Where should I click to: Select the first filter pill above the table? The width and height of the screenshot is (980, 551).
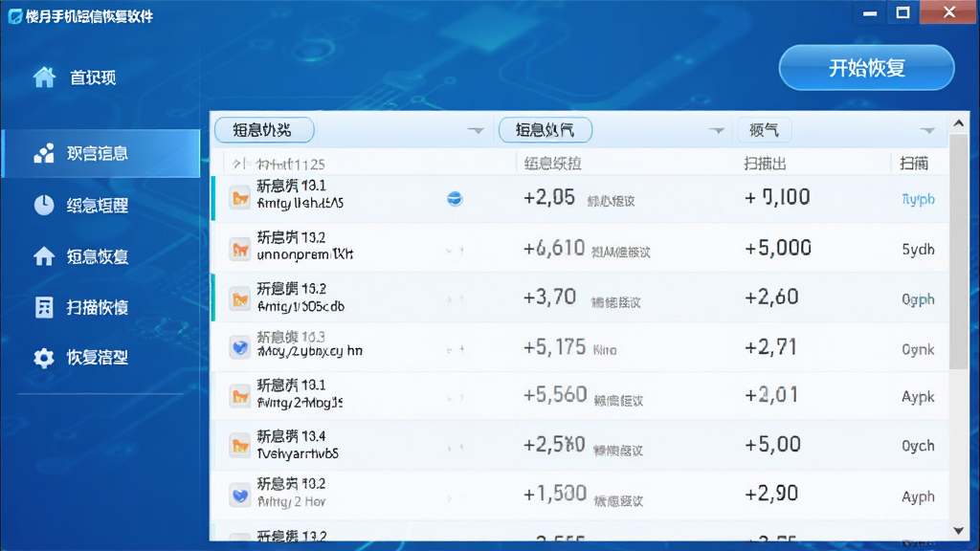pos(264,130)
